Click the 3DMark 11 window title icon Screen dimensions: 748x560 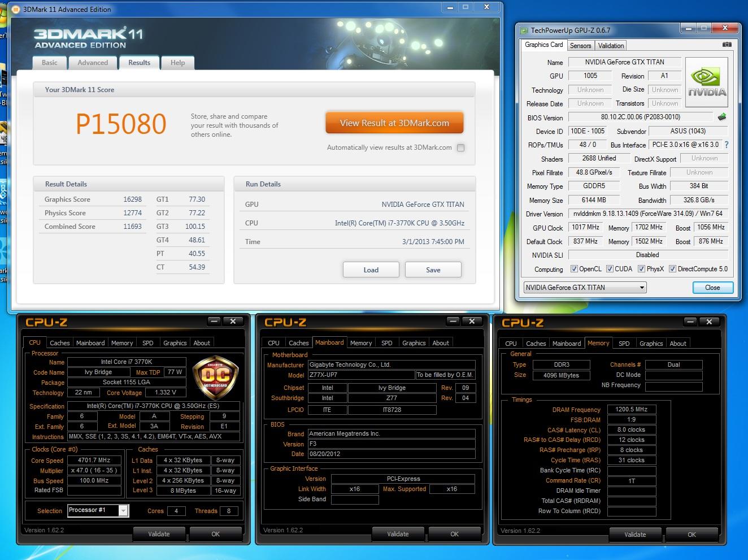(15, 9)
